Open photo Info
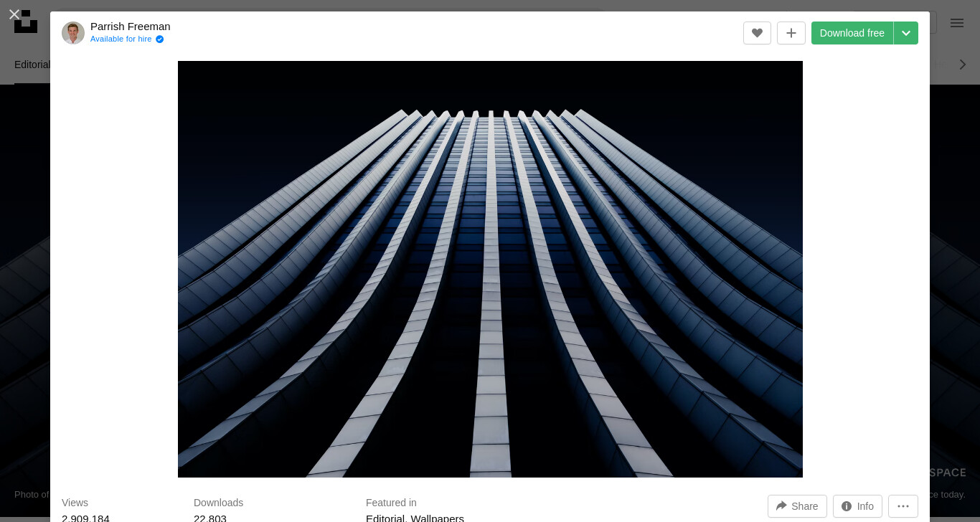The height and width of the screenshot is (522, 980). point(857,506)
